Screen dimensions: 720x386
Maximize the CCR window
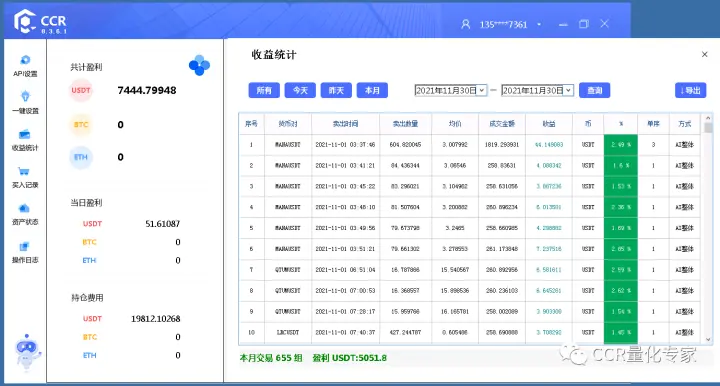point(584,24)
